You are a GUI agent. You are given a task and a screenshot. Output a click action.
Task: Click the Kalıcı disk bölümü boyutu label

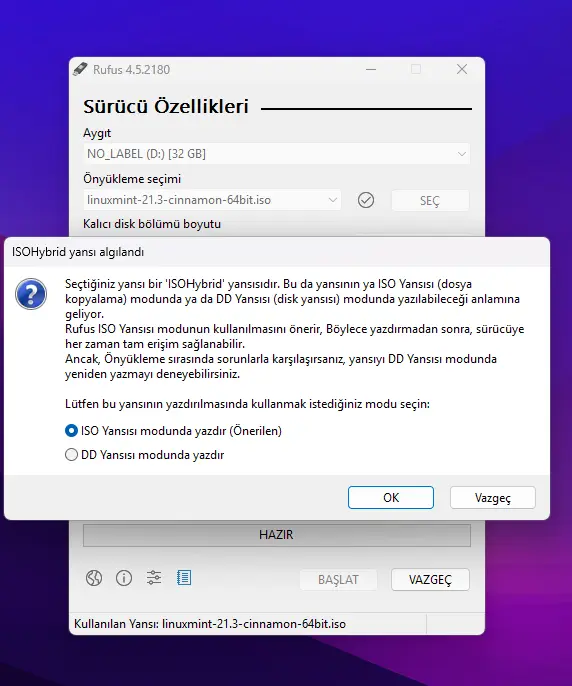152,224
